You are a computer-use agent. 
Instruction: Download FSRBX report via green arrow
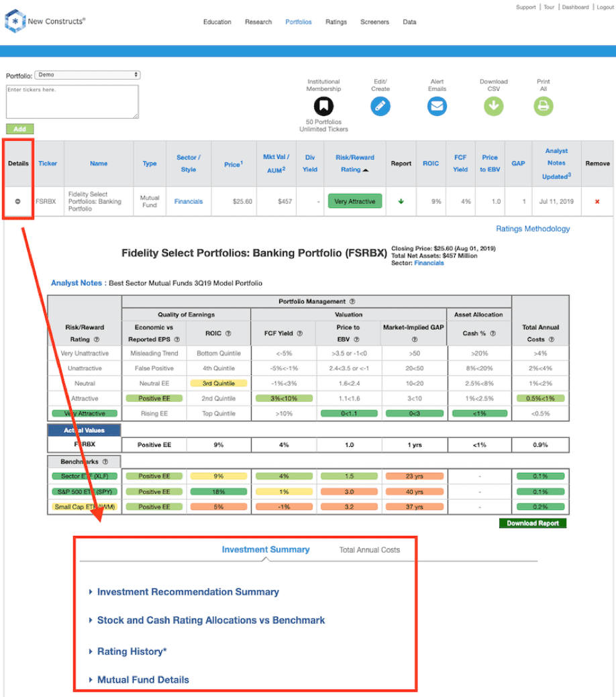[401, 201]
